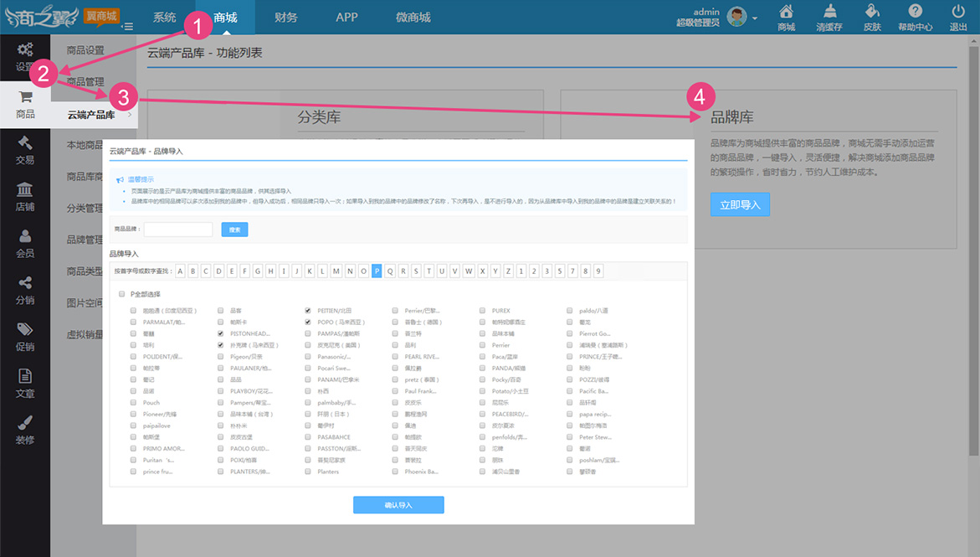Check the Perrier brand checkbox
The width and height of the screenshot is (980, 557).
click(x=483, y=345)
